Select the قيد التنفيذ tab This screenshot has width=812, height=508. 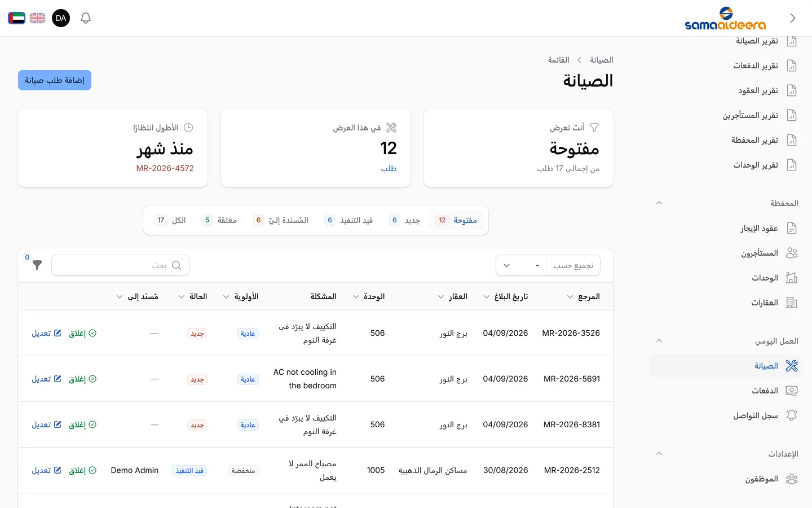pos(348,220)
